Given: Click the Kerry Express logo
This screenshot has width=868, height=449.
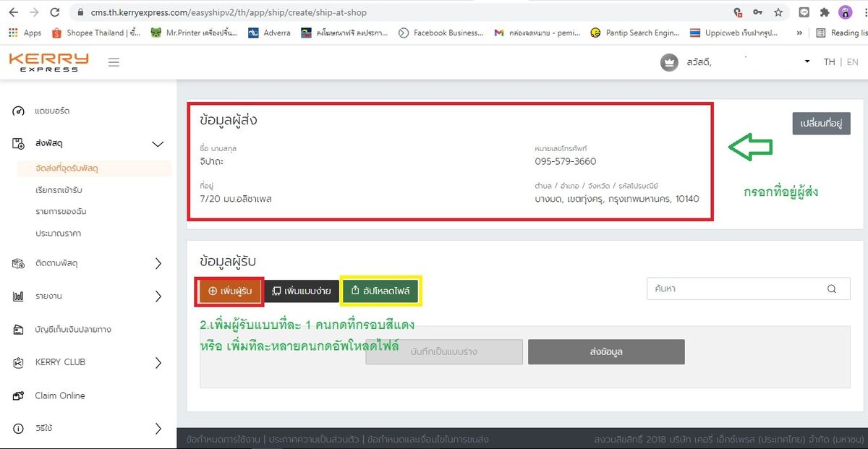Looking at the screenshot, I should 48,61.
